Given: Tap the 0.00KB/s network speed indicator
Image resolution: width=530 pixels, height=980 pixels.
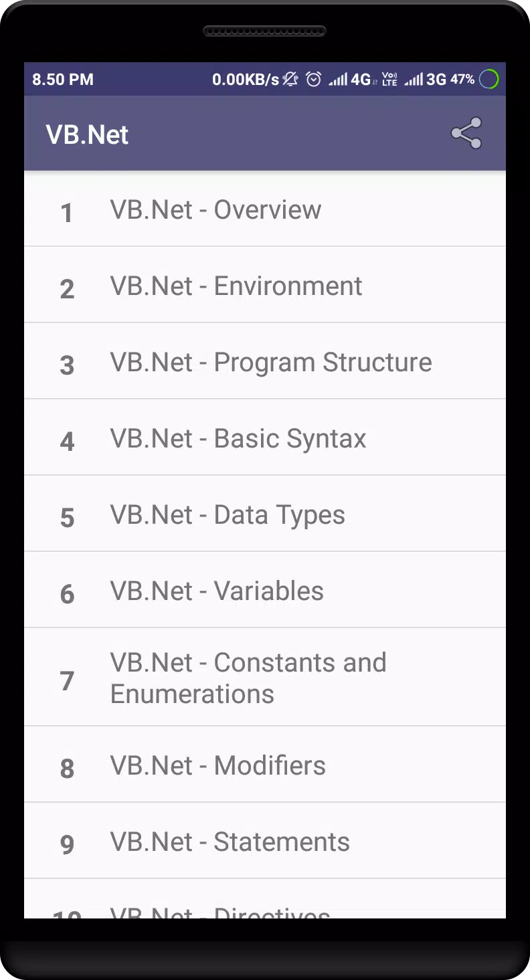Looking at the screenshot, I should coord(246,80).
